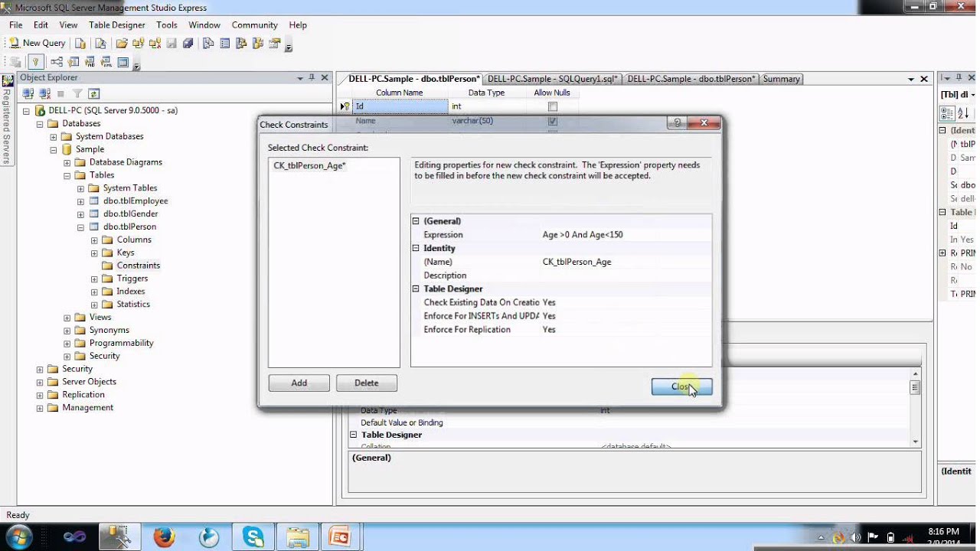Collapse the Identity section in the dialog
The image size is (980, 551).
click(416, 248)
